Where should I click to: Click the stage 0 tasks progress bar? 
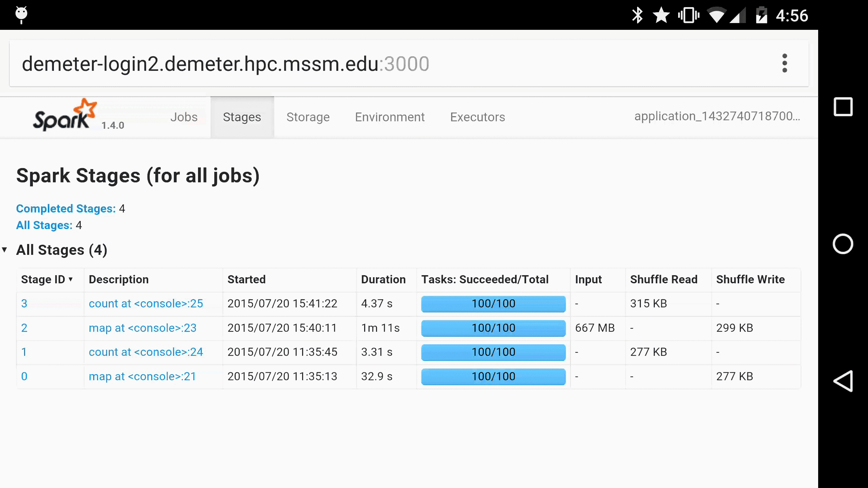point(493,377)
